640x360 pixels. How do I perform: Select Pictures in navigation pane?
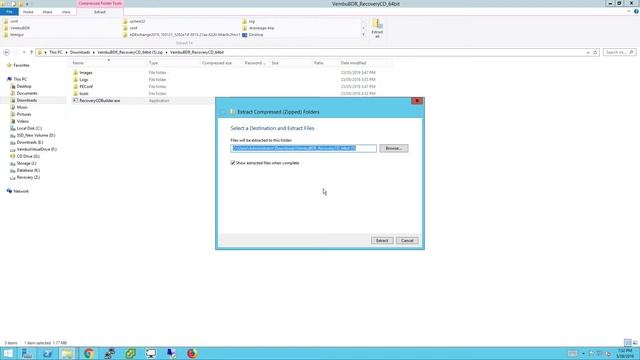coord(24,114)
